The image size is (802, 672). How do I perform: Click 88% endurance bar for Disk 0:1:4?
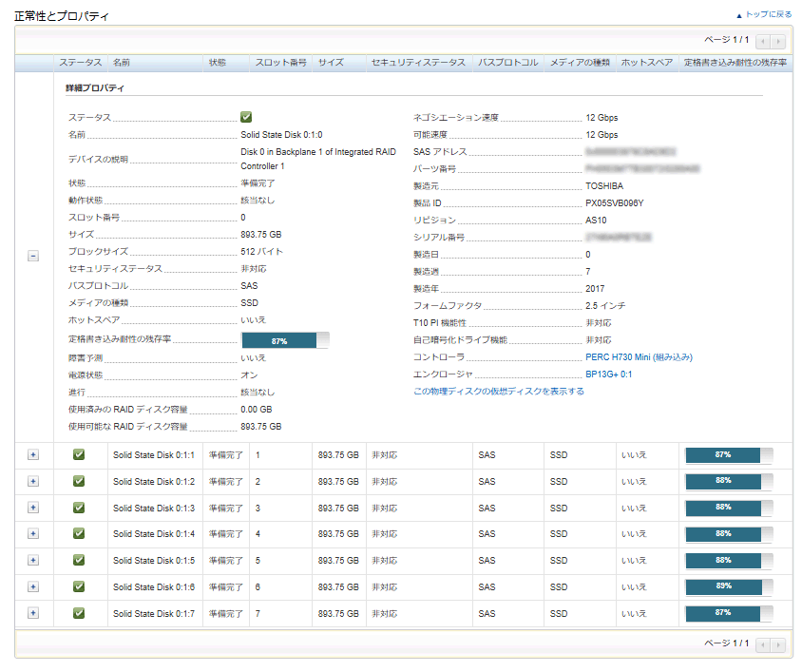730,534
